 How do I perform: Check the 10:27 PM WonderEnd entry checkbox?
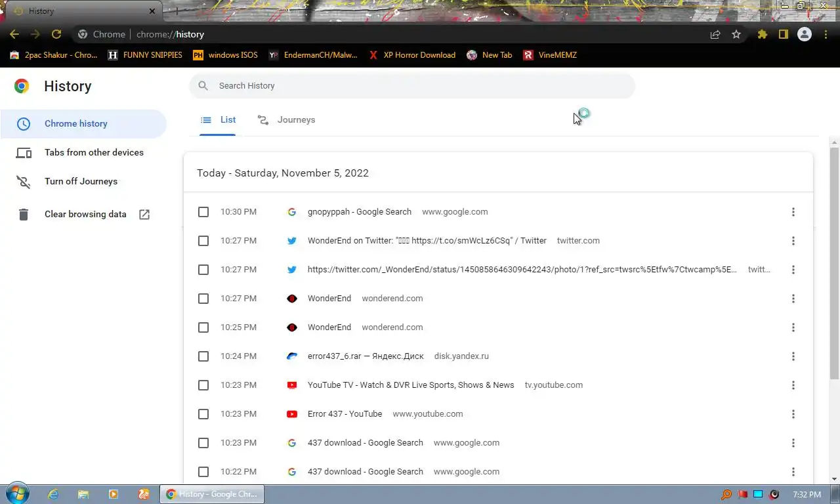203,299
